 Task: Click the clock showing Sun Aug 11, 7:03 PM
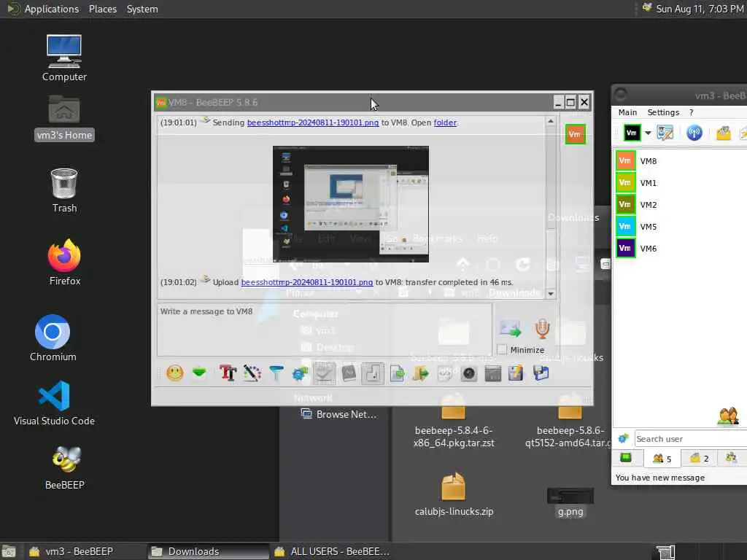coord(700,9)
